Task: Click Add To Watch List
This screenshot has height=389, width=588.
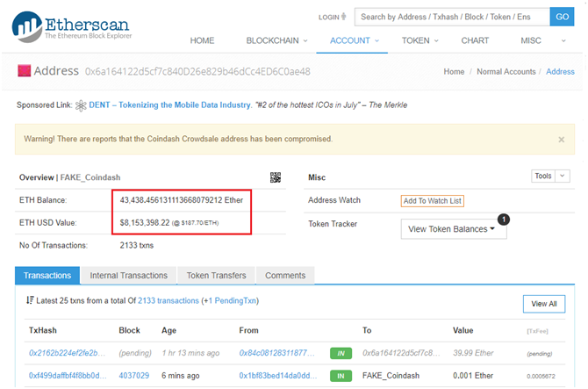Action: pos(432,201)
